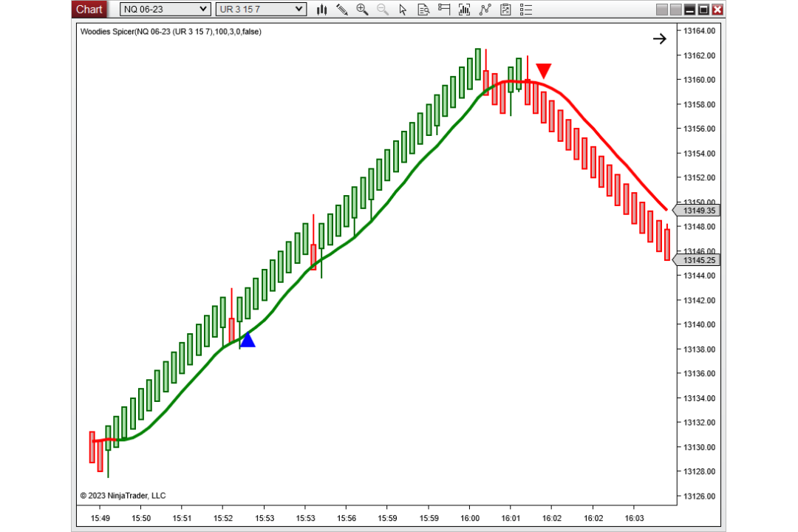This screenshot has height=532, width=798.
Task: Open the properties list icon
Action: [526, 10]
